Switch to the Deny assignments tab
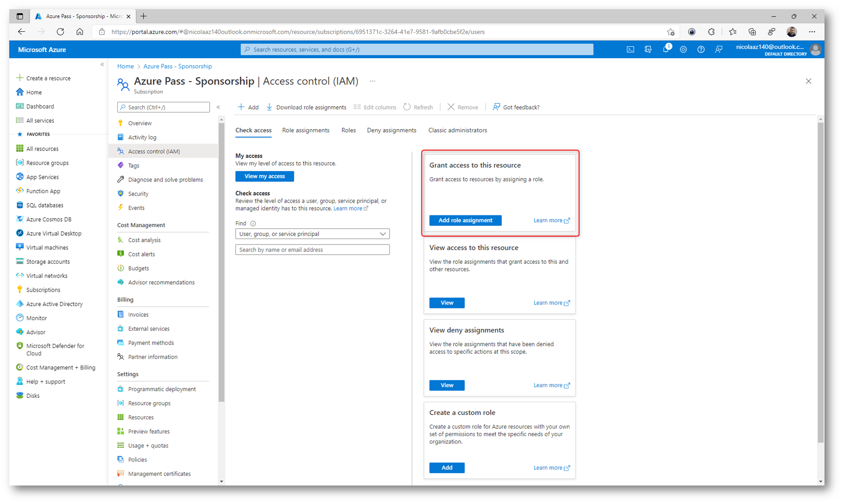 point(391,130)
